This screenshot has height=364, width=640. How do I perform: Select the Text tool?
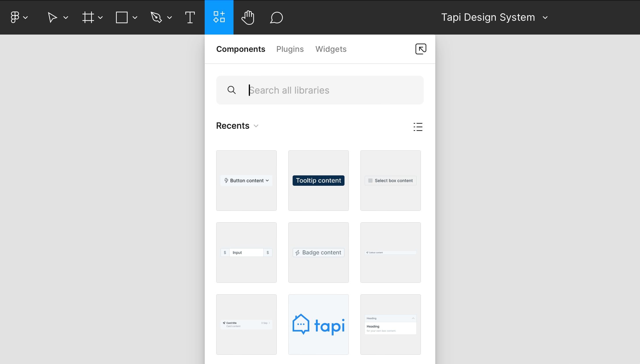click(x=190, y=17)
